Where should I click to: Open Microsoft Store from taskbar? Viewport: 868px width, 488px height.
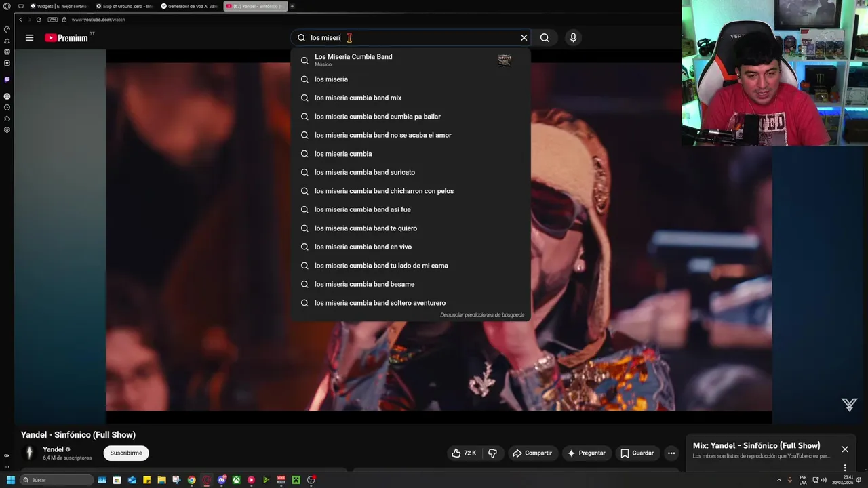coord(117,480)
